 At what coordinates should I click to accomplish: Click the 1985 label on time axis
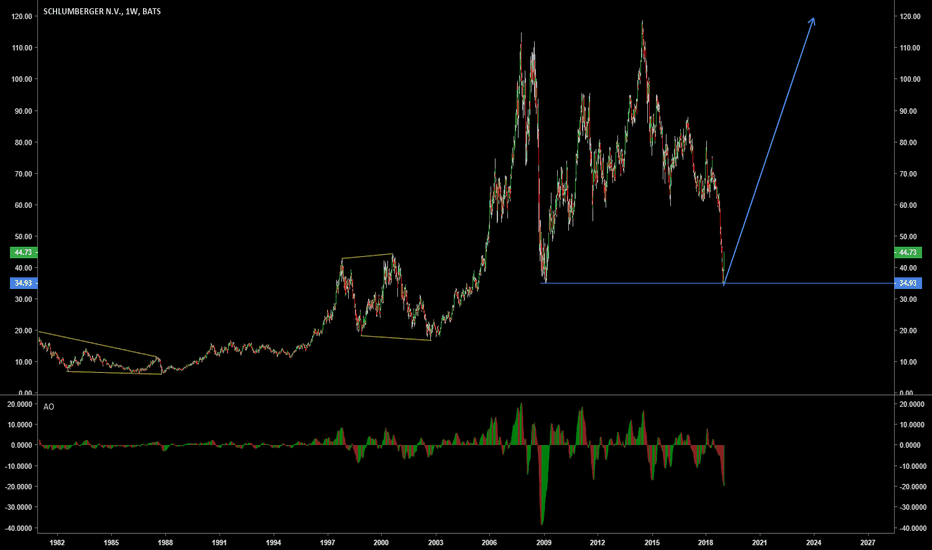tap(111, 542)
